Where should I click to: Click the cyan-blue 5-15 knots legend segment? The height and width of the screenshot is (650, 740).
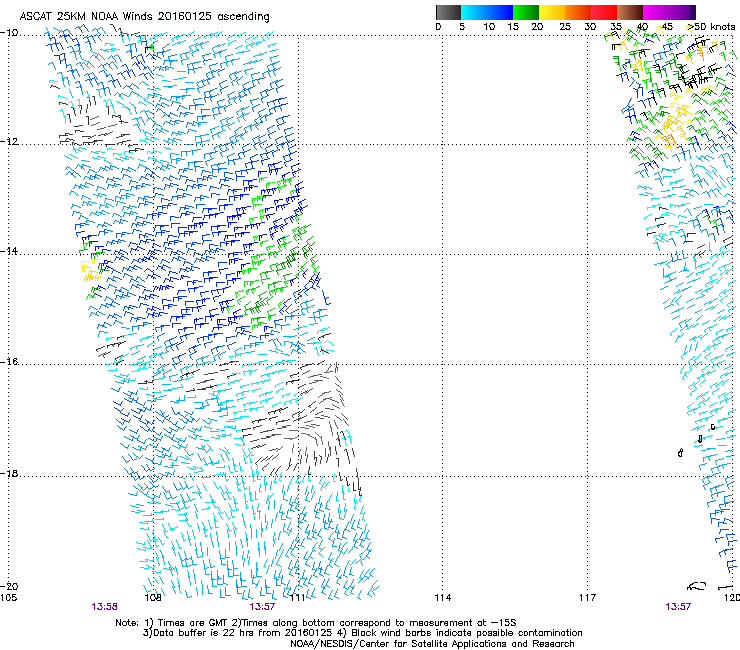point(487,12)
